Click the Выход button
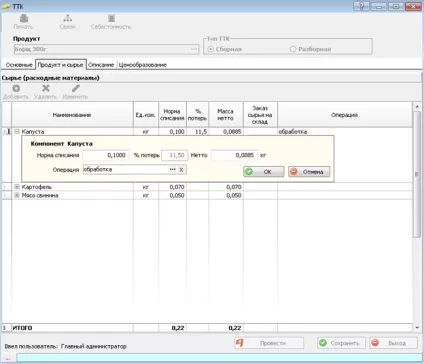This screenshot has width=424, height=364. (x=393, y=343)
